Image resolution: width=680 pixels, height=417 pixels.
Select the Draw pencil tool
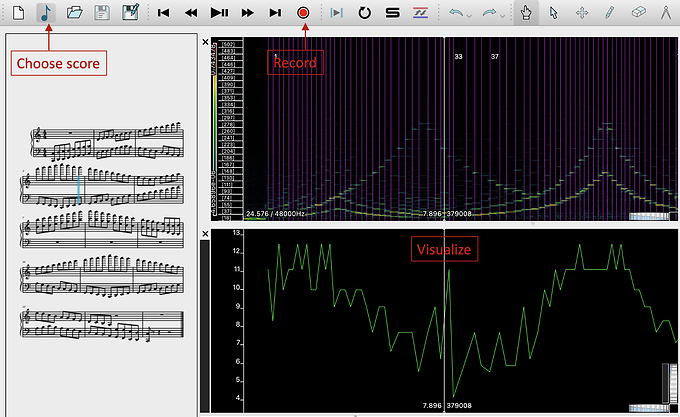pyautogui.click(x=610, y=13)
